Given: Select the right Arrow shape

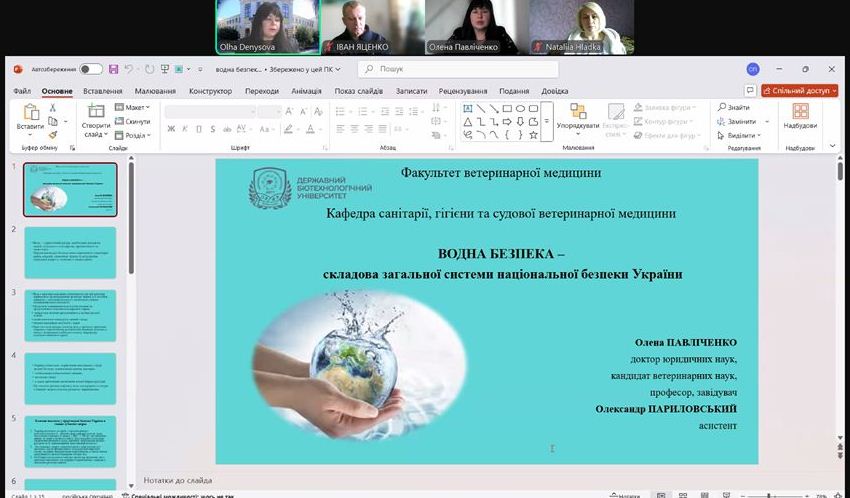Looking at the screenshot, I should click(x=507, y=121).
